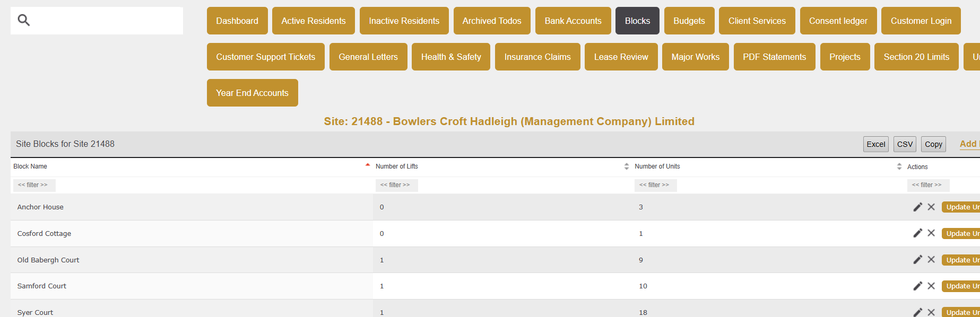The image size is (980, 317).
Task: Open Insurance Claims
Action: click(x=537, y=57)
